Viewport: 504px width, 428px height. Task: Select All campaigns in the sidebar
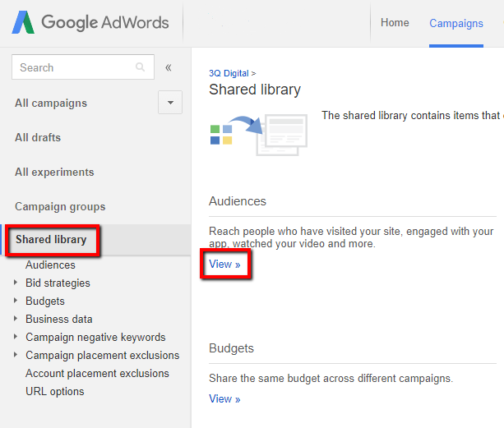(51, 103)
